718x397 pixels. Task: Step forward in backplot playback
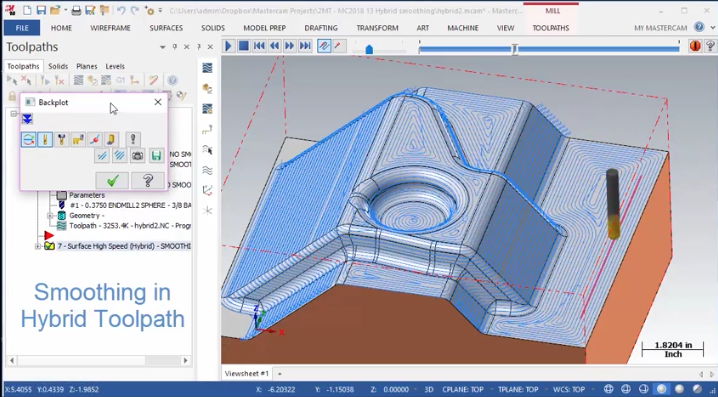[x=289, y=46]
